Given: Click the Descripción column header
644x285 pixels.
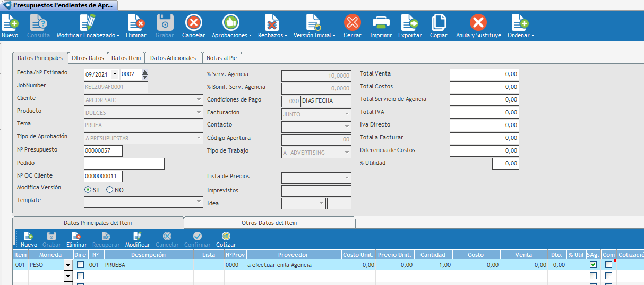Looking at the screenshot, I should point(149,255).
